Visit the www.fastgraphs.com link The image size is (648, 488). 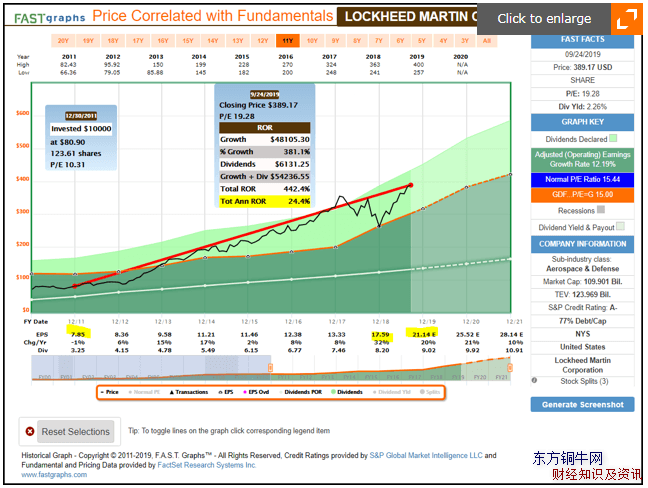[x=54, y=475]
